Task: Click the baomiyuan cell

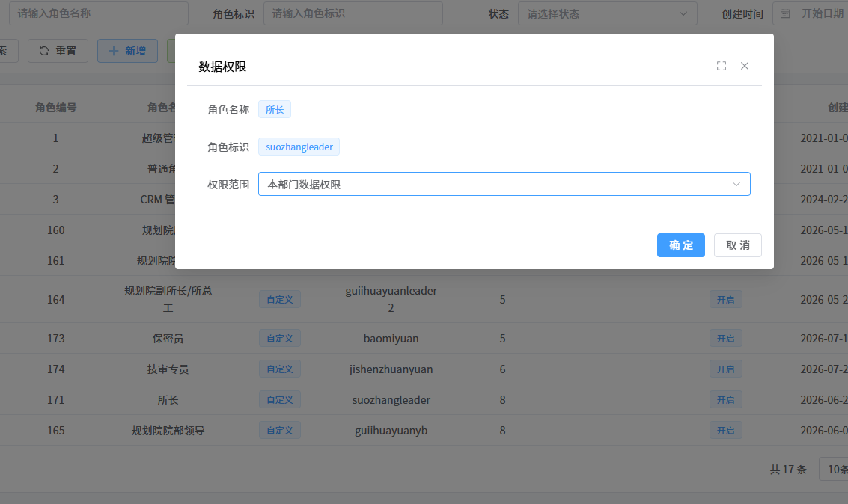Action: [391, 339]
